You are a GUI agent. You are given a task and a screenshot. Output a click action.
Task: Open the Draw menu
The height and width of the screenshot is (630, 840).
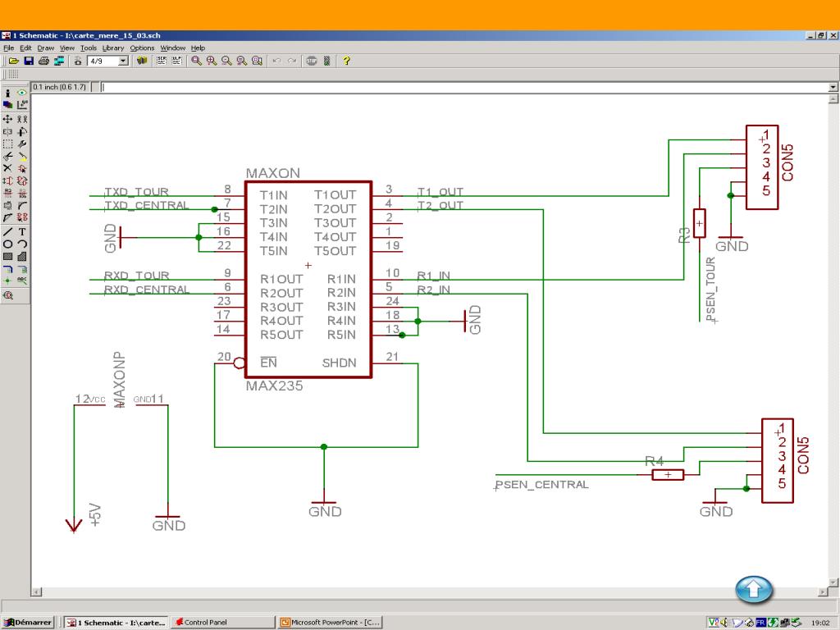pyautogui.click(x=46, y=48)
